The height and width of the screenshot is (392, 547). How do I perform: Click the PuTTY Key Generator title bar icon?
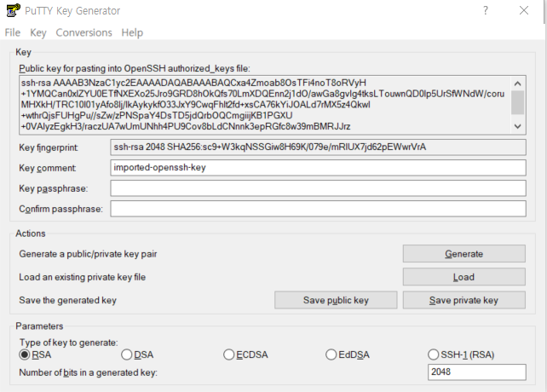pos(14,10)
